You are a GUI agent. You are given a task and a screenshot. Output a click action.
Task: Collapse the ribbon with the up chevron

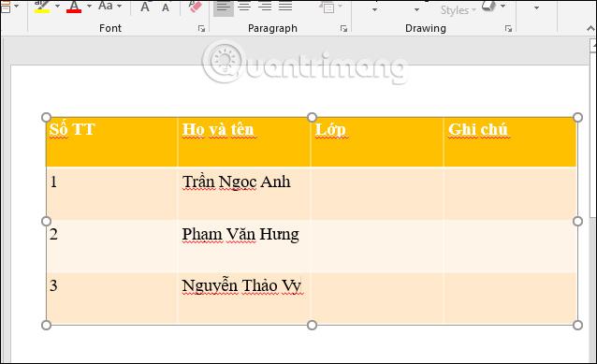coord(590,29)
